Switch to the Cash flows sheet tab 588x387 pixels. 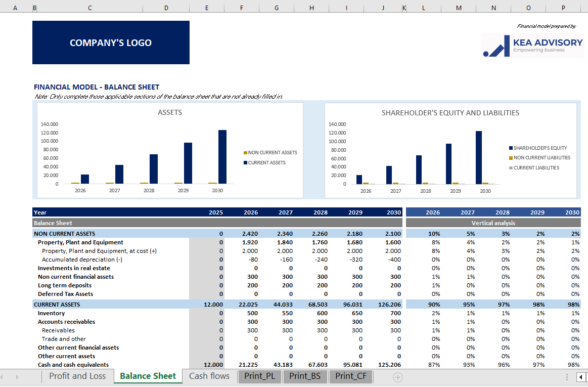click(x=209, y=376)
